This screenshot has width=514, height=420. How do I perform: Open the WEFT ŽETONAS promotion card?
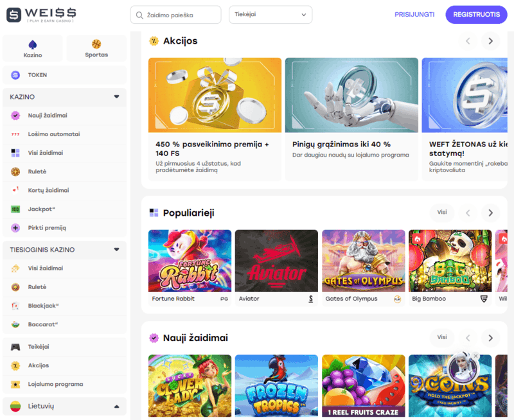[465, 119]
